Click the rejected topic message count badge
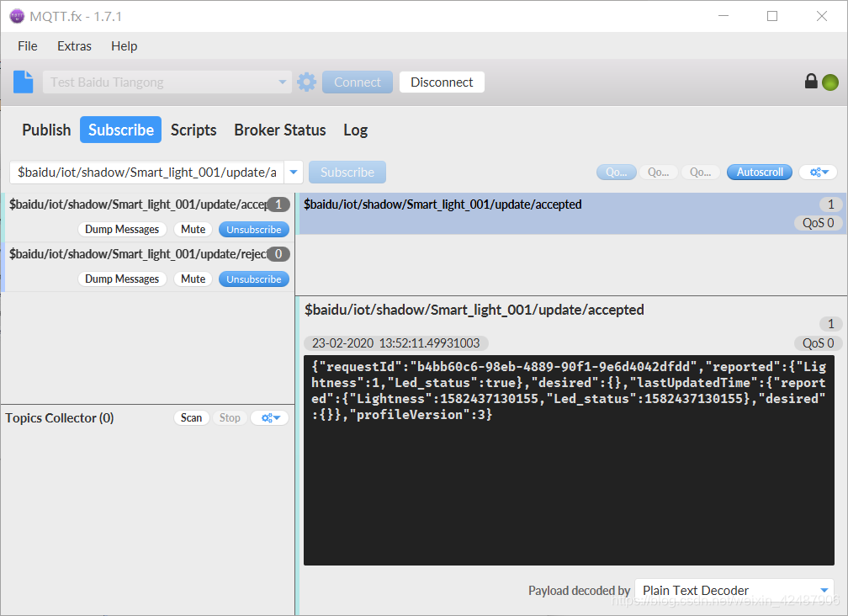This screenshot has height=616, width=848. coord(278,254)
